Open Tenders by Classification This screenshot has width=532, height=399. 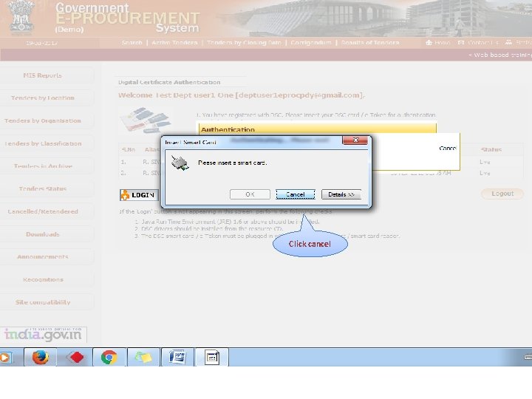point(43,143)
